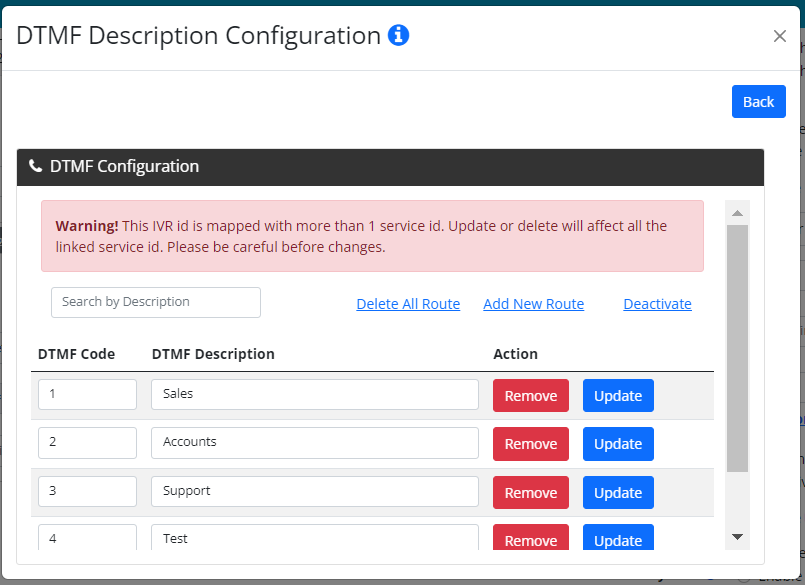
Task: Update the Accounts route
Action: tap(618, 444)
